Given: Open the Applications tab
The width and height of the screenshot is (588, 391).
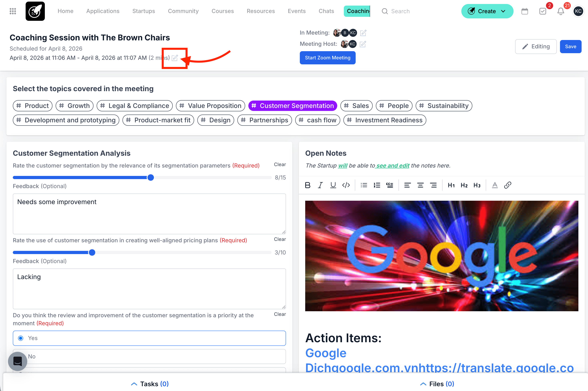Looking at the screenshot, I should (103, 11).
